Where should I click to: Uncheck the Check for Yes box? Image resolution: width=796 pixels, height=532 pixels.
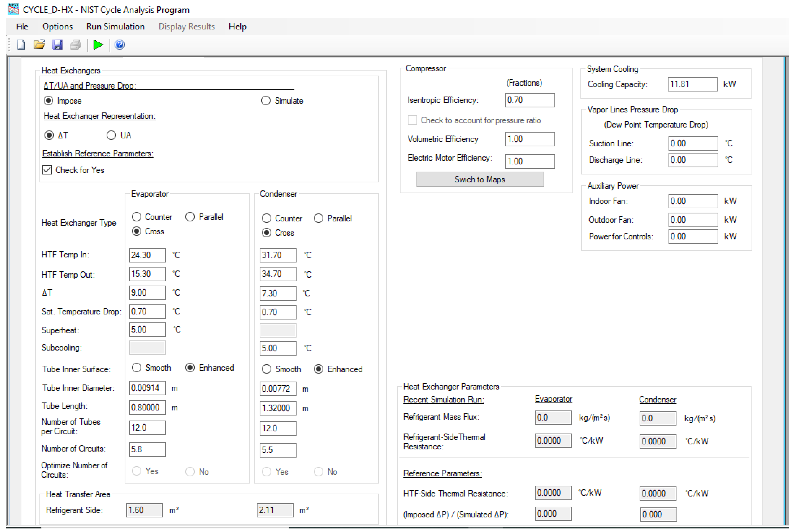(47, 170)
